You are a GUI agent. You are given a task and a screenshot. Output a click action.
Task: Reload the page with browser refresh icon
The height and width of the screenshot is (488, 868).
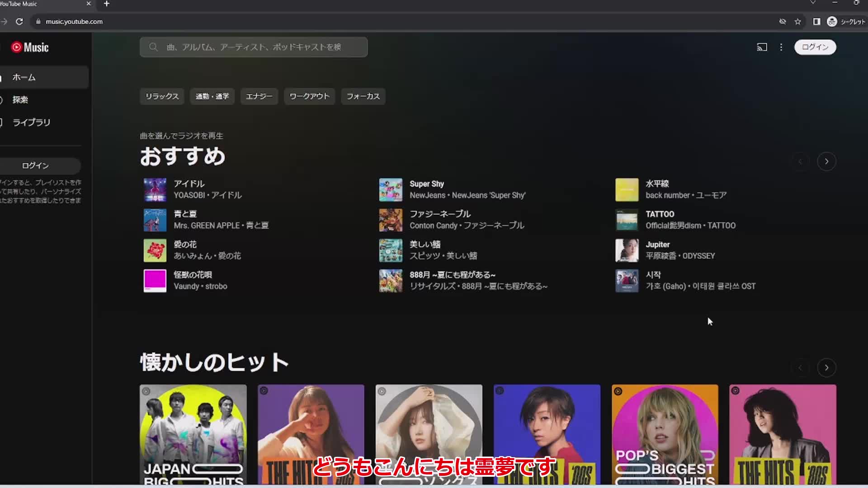coord(19,21)
